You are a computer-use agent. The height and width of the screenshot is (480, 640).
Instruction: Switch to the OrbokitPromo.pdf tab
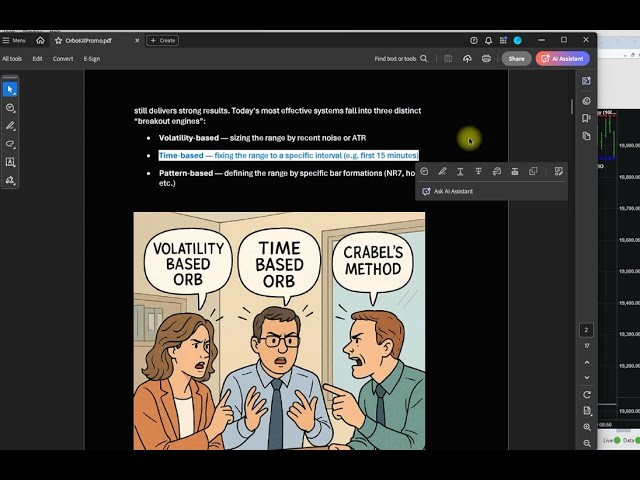tap(89, 40)
